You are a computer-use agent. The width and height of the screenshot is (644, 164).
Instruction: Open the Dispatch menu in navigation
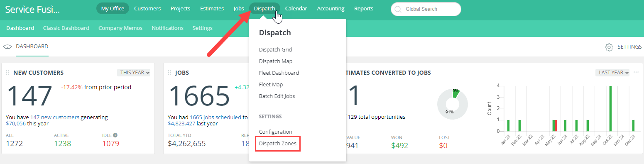tap(264, 8)
